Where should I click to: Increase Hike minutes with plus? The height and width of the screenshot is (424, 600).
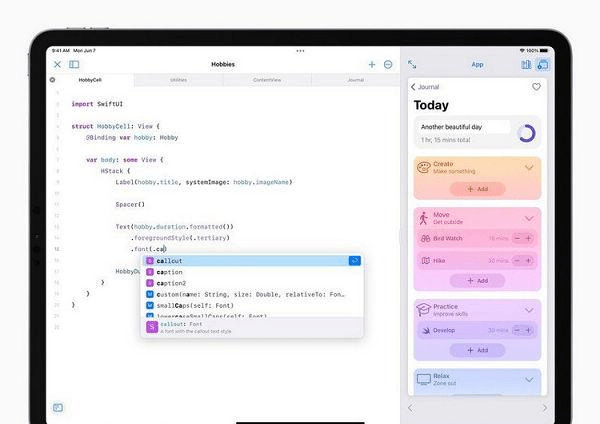[528, 261]
